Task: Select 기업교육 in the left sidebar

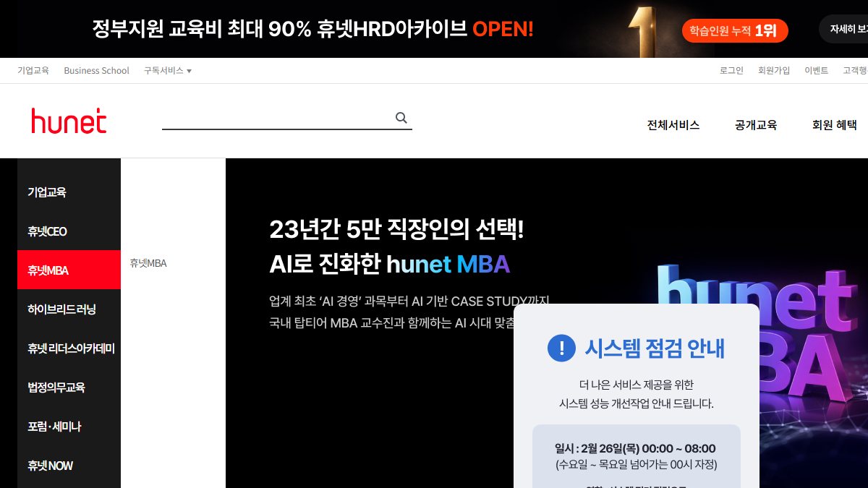Action: pyautogui.click(x=47, y=192)
